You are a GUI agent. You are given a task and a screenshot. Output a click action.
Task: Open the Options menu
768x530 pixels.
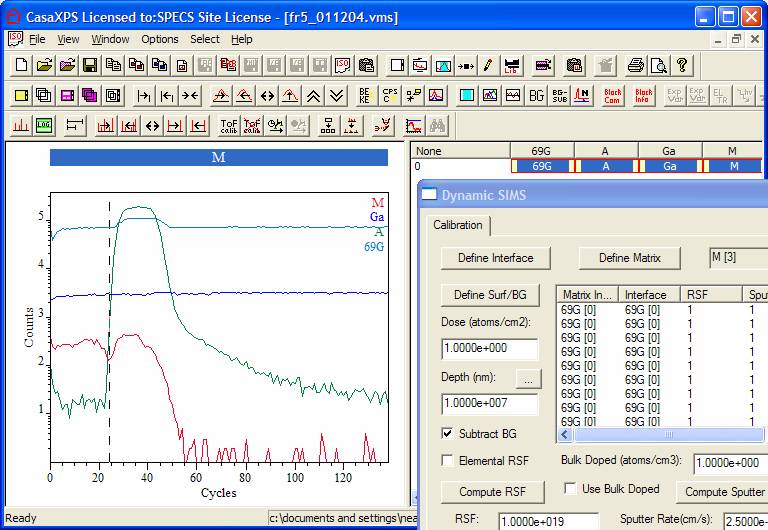160,39
